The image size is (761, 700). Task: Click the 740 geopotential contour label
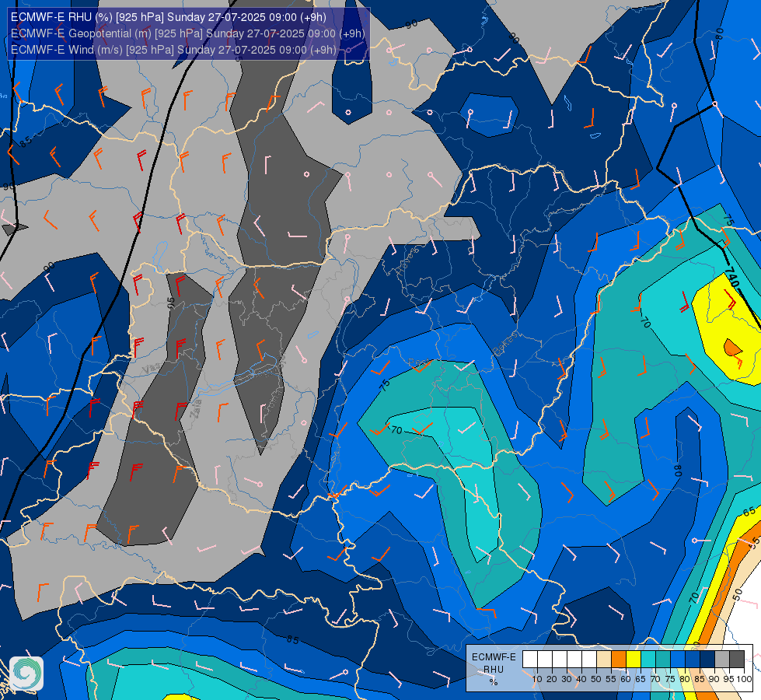(731, 278)
